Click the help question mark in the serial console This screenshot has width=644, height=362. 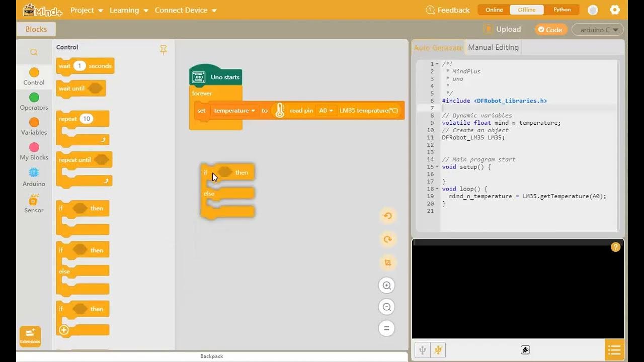[615, 247]
